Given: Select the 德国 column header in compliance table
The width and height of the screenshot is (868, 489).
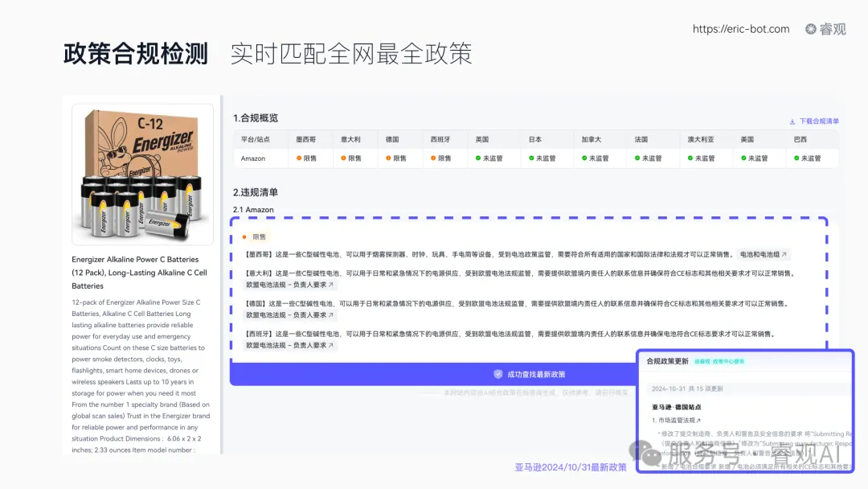Looking at the screenshot, I should pyautogui.click(x=393, y=138).
